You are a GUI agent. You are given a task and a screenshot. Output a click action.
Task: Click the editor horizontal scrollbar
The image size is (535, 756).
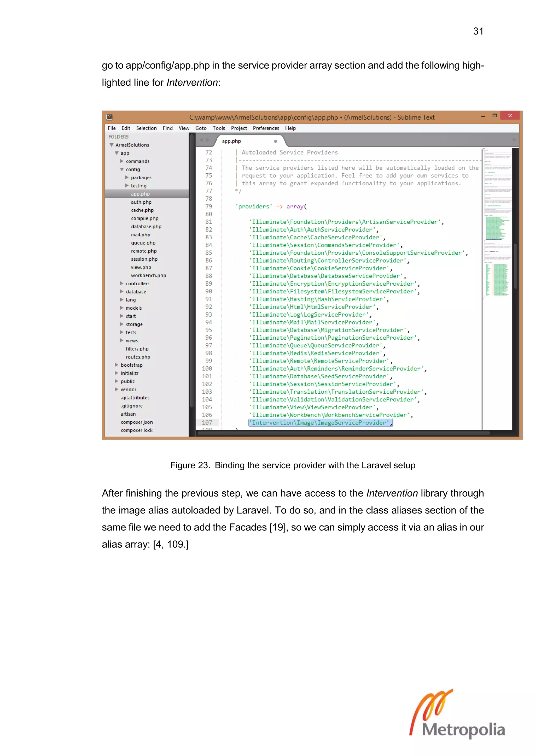click(x=344, y=433)
